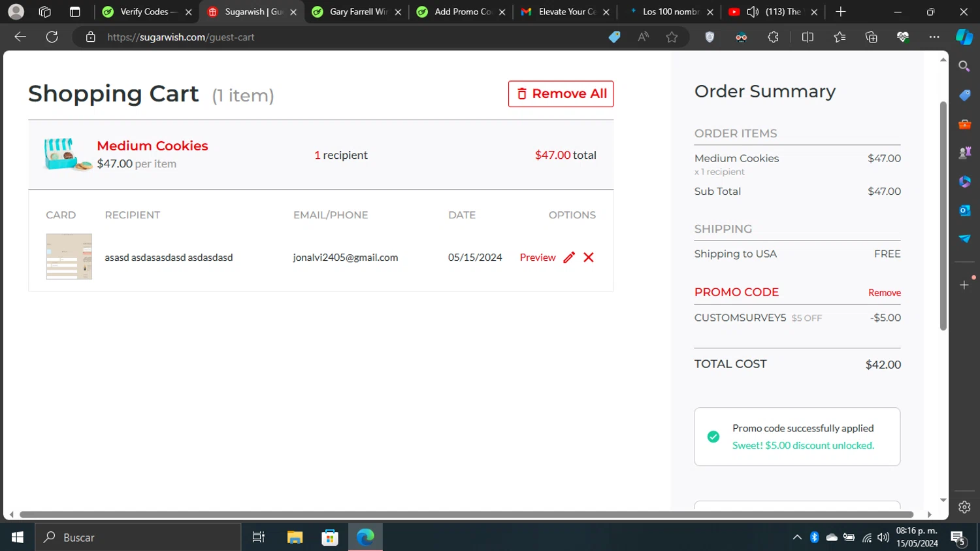Open a new browser tab
The width and height of the screenshot is (980, 551).
coord(841,12)
